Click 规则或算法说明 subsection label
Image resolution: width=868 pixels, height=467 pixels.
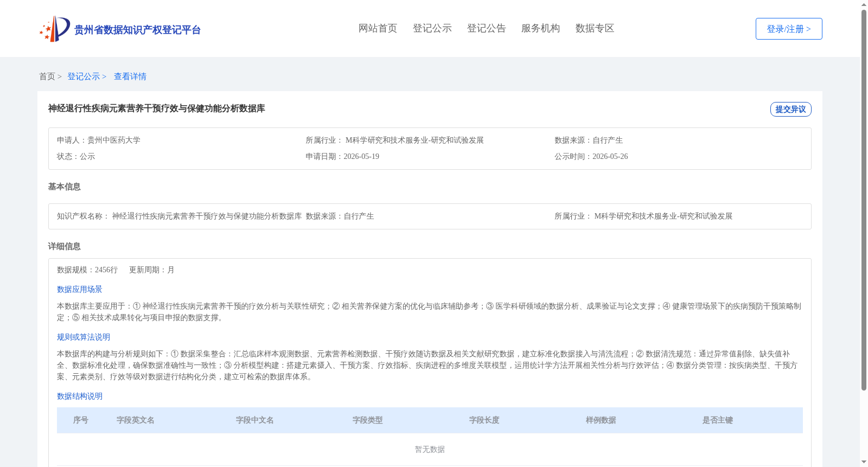pyautogui.click(x=84, y=337)
